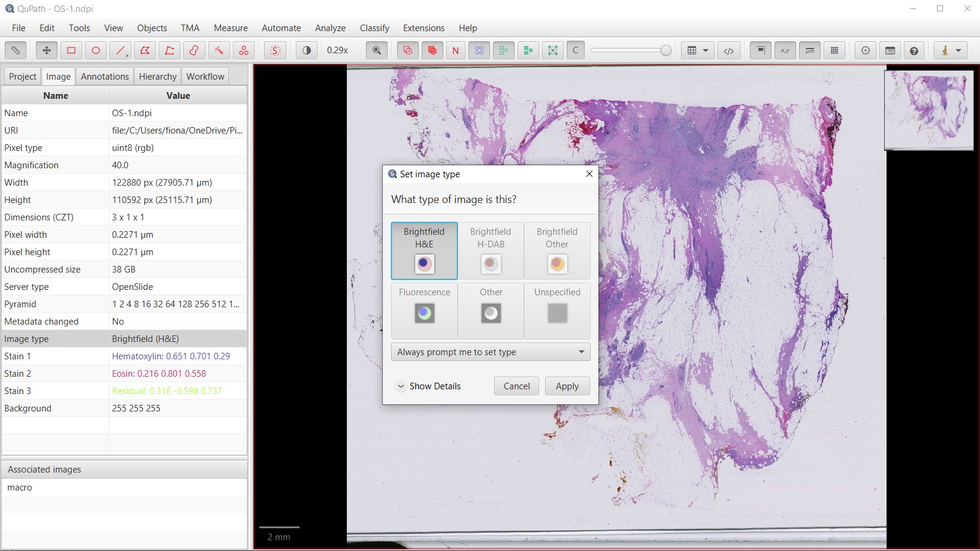Select the Rectangle annotation tool
Viewport: 980px width, 551px height.
tap(71, 50)
